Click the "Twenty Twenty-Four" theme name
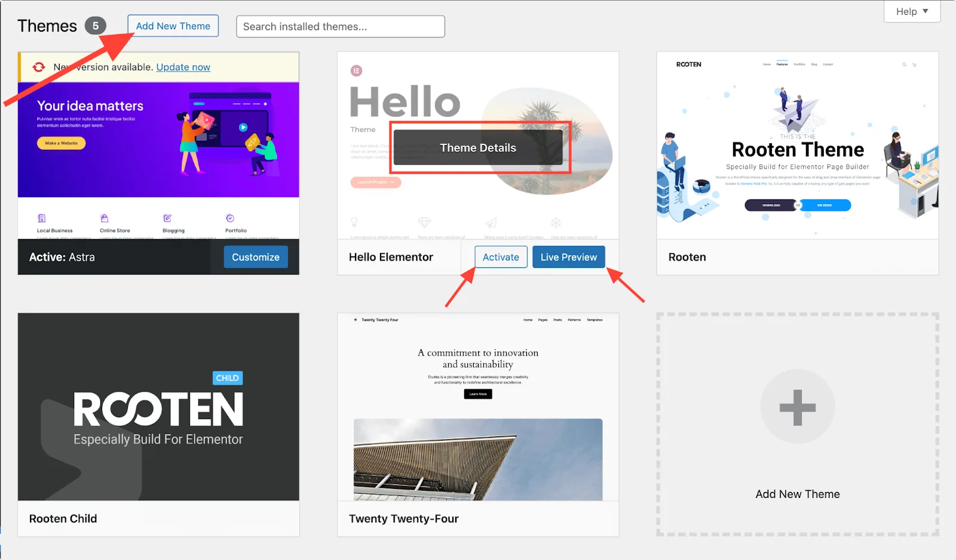 point(404,519)
